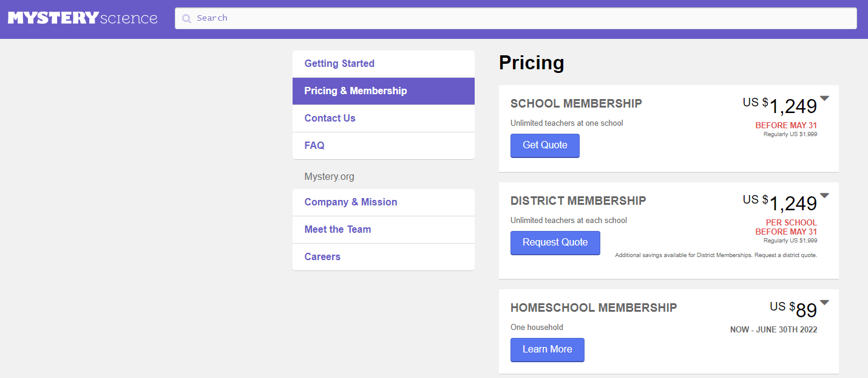Open Company & Mission page

384,202
